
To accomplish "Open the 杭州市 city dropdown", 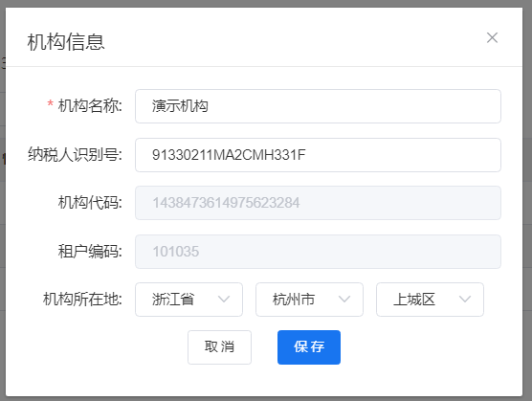I will (309, 300).
